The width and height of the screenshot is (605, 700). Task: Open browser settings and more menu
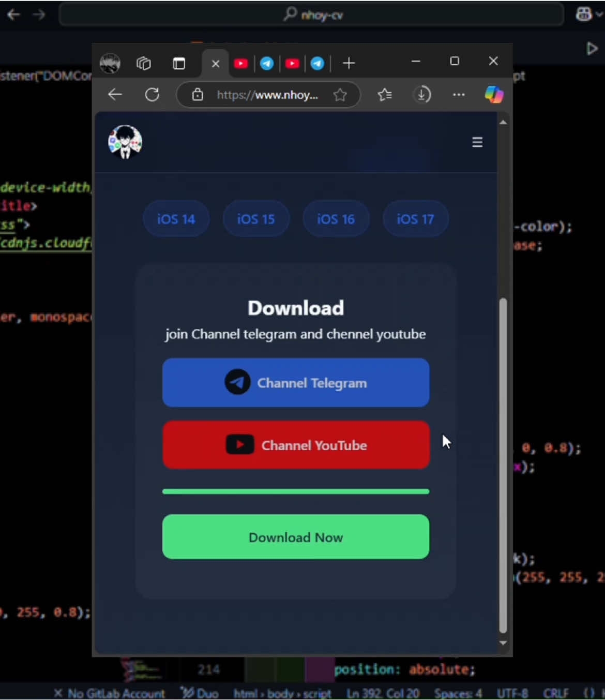click(459, 95)
